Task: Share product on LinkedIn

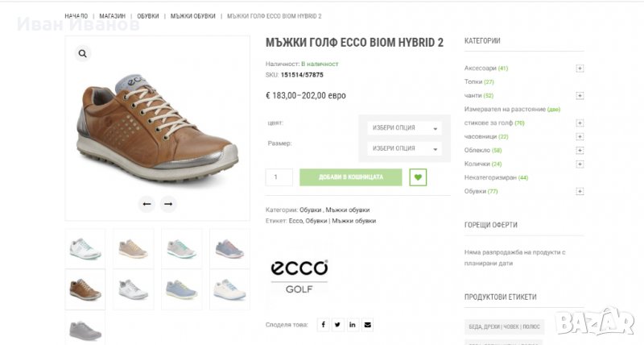Action: coord(353,325)
